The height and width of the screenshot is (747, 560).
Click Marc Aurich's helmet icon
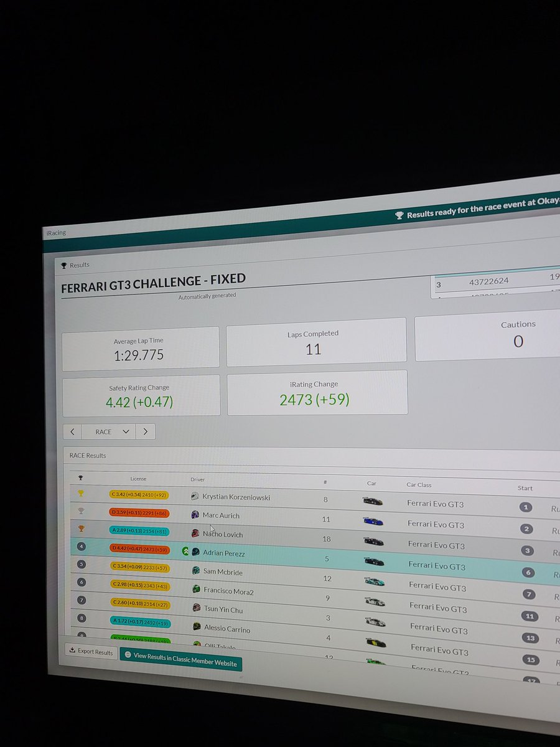point(195,514)
